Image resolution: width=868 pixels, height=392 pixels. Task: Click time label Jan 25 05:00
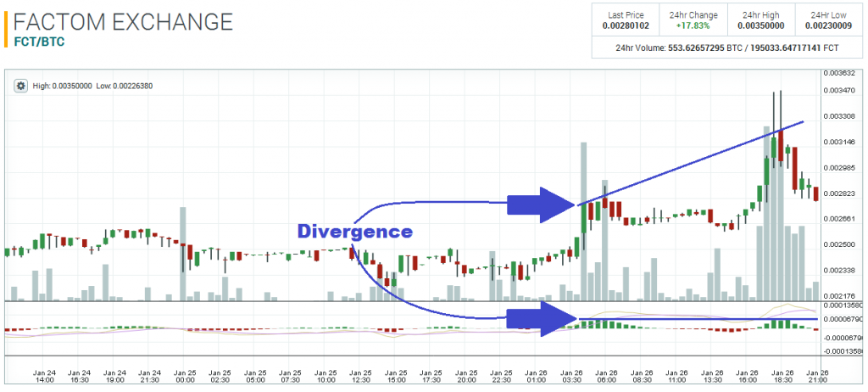pos(254,377)
